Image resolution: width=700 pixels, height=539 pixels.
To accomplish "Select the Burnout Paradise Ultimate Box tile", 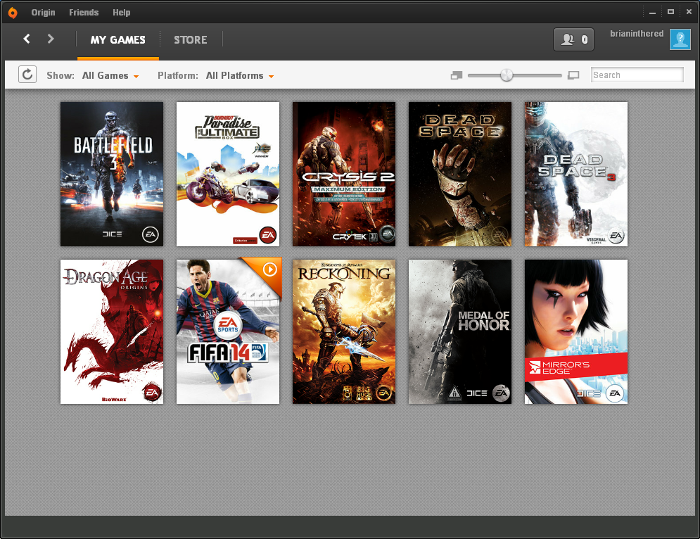I will [x=228, y=174].
